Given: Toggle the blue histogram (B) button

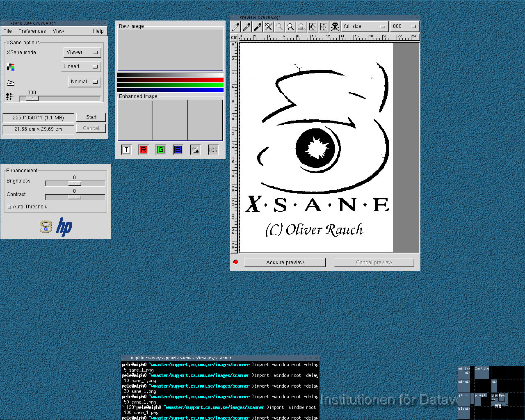Looking at the screenshot, I should 178,150.
